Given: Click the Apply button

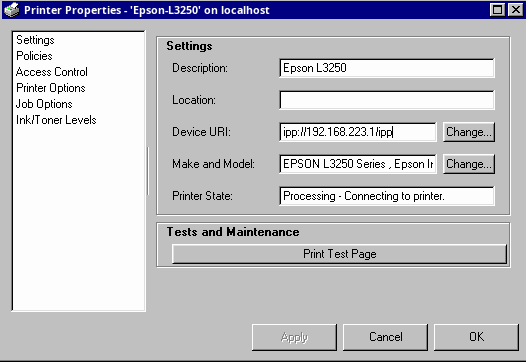Looking at the screenshot, I should click(x=294, y=337).
